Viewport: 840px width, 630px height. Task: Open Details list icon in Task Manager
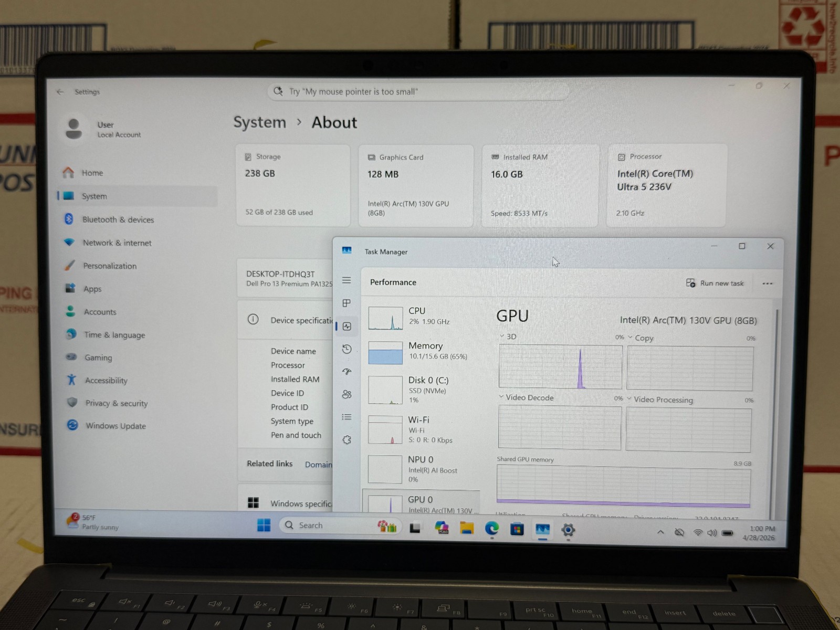pos(347,417)
